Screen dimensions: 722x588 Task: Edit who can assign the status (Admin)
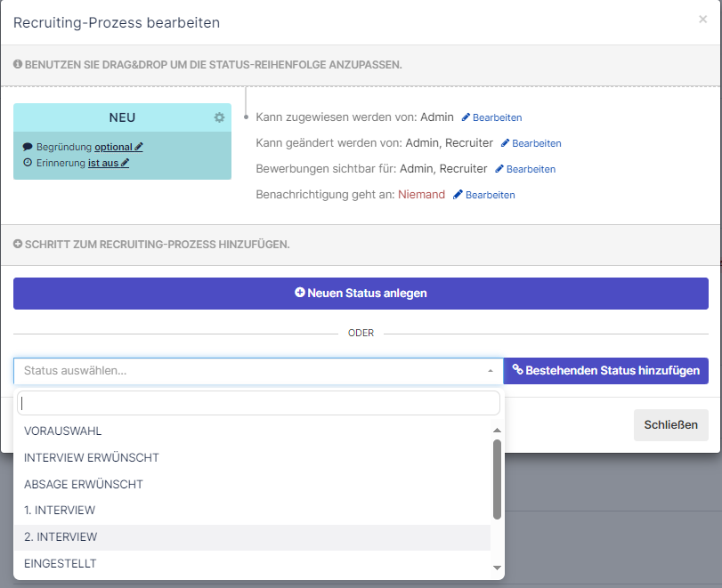point(491,117)
